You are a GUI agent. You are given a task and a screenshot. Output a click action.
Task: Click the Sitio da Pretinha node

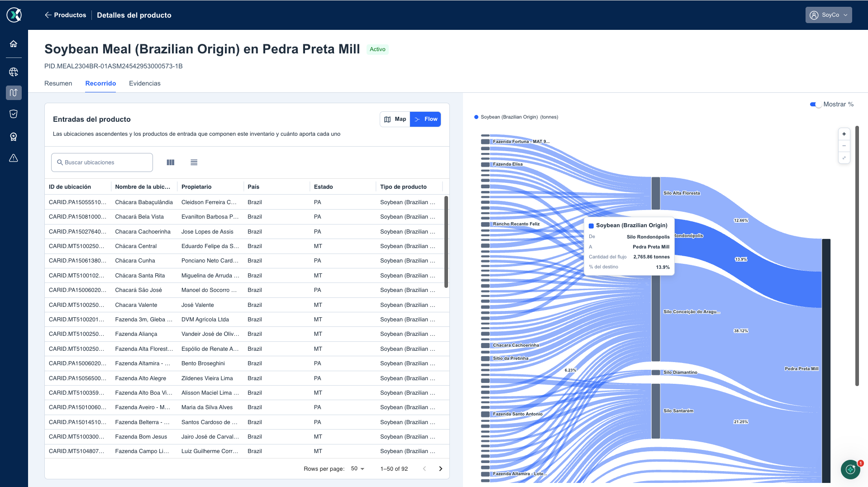tap(485, 358)
